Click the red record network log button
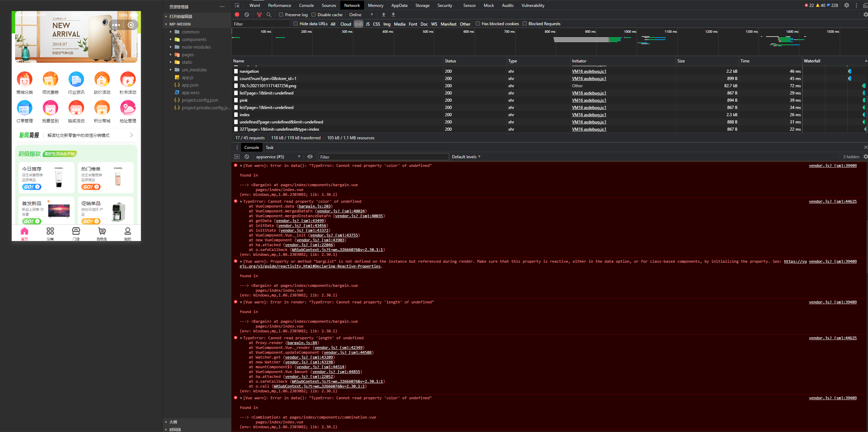The height and width of the screenshot is (432, 868). [x=237, y=14]
